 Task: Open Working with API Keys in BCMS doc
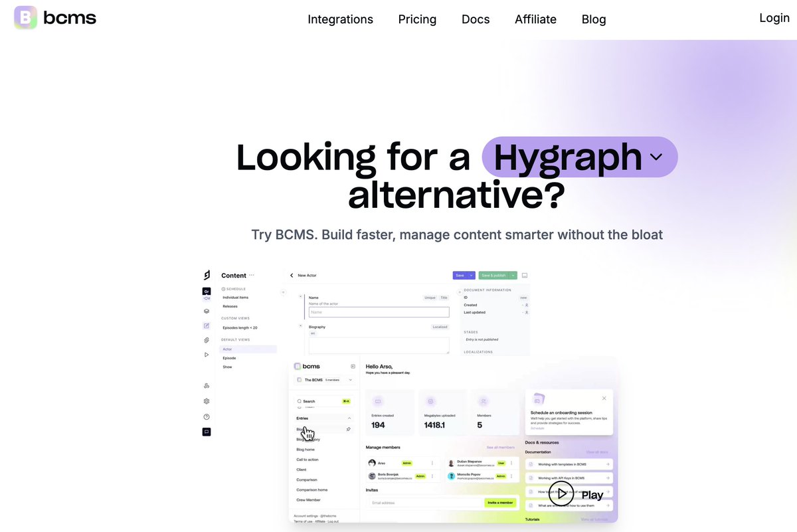point(569,478)
